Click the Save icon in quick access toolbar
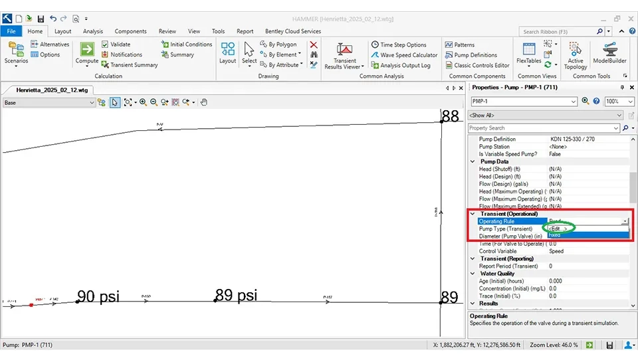638x364 pixels. [41, 19]
